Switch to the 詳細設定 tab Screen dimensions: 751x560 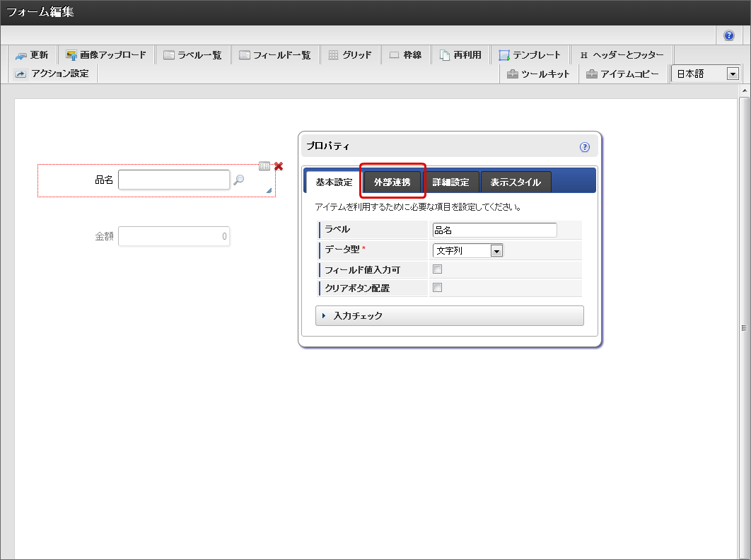pos(450,182)
